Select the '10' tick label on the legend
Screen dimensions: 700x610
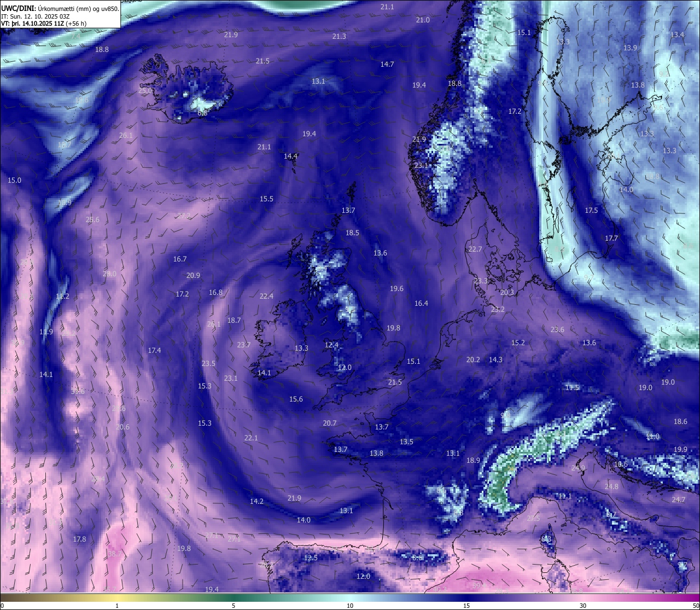(x=350, y=606)
